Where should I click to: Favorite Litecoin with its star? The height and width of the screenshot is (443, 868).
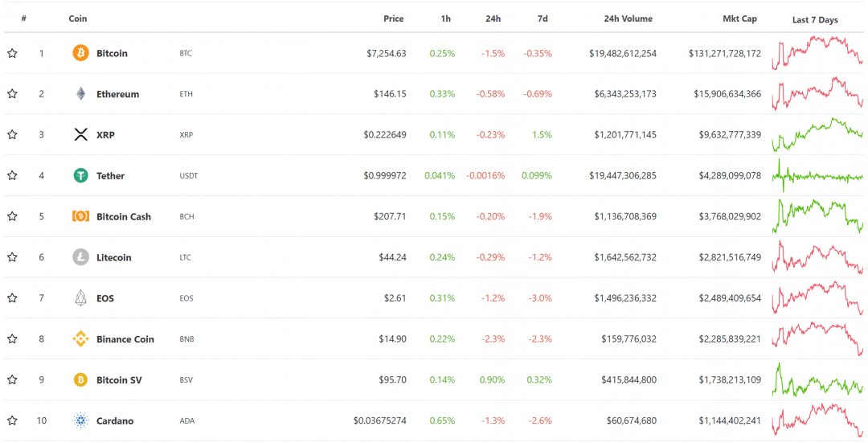pos(12,257)
